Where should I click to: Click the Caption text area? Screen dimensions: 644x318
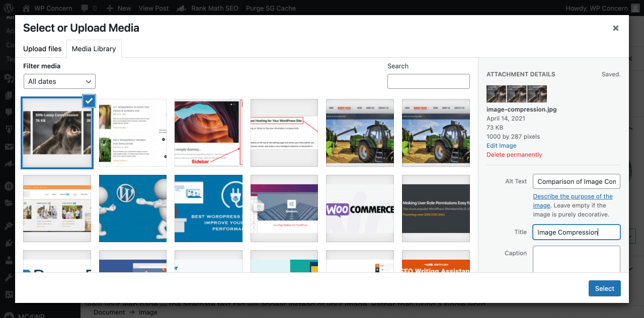tap(576, 259)
